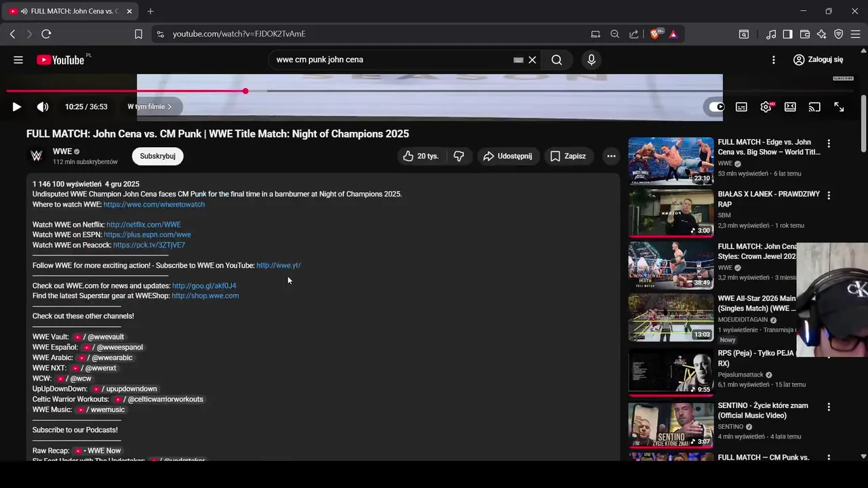Share the video via Udostępnij

[x=508, y=156]
